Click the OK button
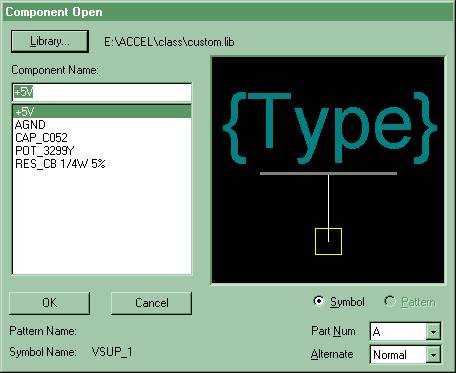 (49, 303)
